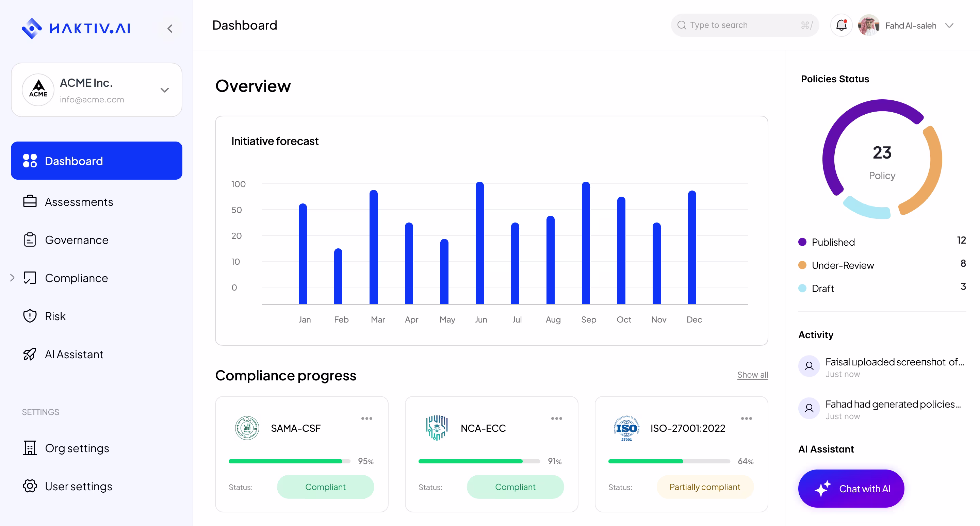Open the Governance section
The height and width of the screenshot is (526, 980).
tap(77, 240)
